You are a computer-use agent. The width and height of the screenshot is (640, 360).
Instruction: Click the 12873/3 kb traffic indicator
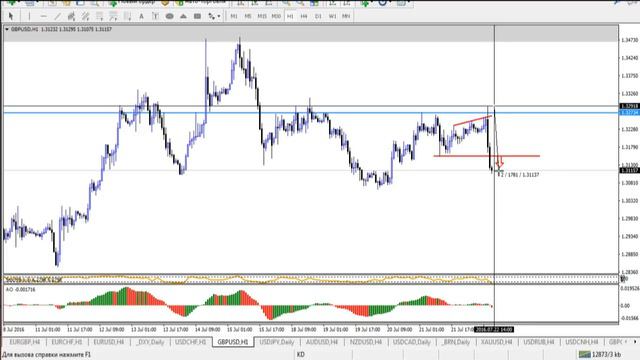(x=607, y=354)
